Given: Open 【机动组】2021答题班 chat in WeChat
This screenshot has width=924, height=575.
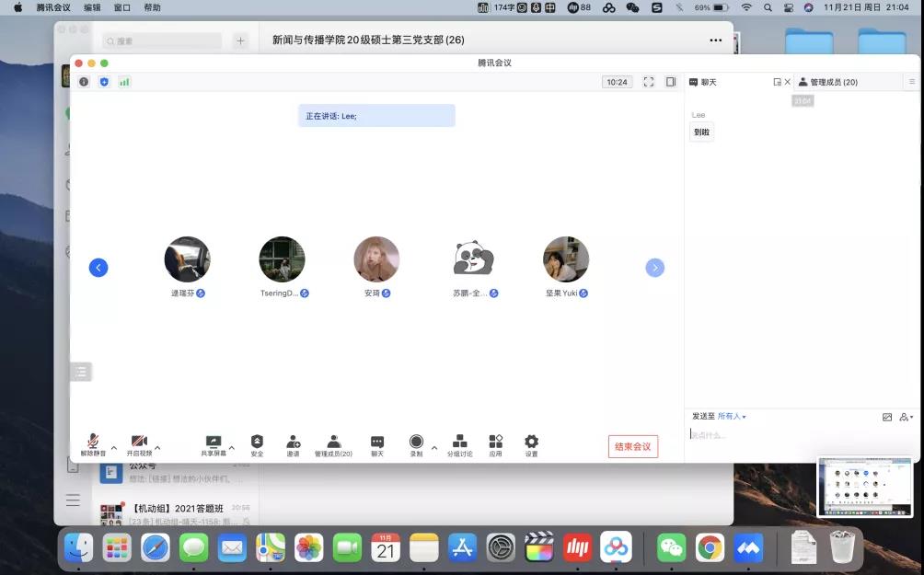Looking at the screenshot, I should [x=175, y=512].
